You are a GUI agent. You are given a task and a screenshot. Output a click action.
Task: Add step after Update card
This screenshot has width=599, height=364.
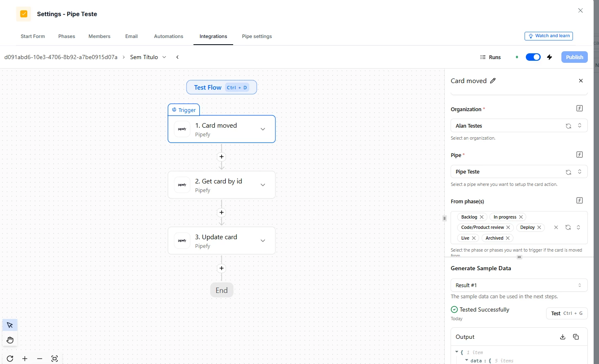[x=222, y=268]
